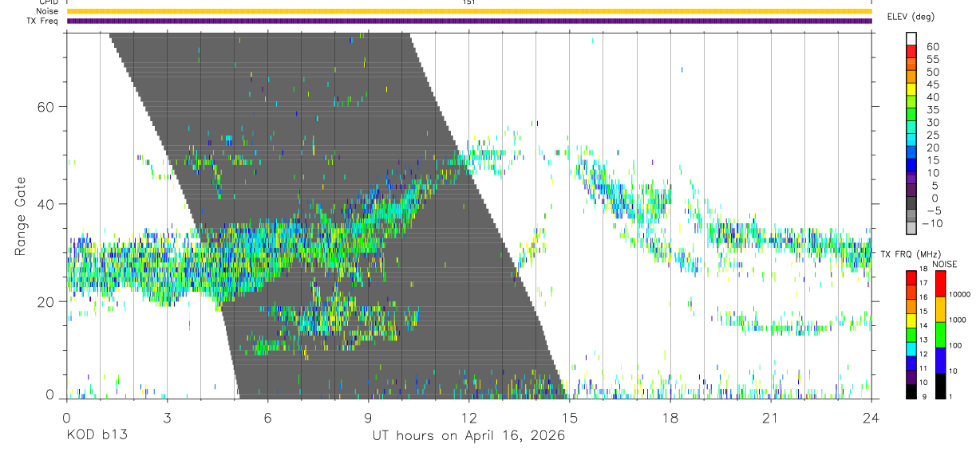
Task: Click the "9" label on TX FRQ scale
Action: [924, 396]
